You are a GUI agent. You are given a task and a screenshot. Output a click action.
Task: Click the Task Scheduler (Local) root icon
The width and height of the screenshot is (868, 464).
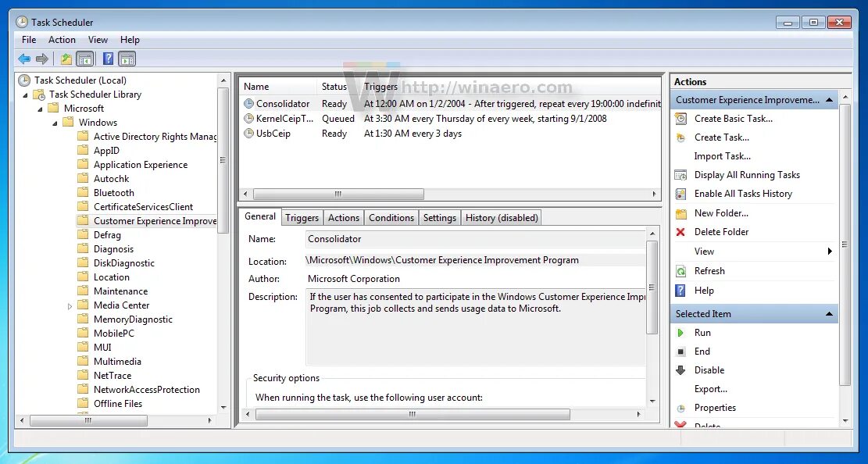click(x=23, y=80)
